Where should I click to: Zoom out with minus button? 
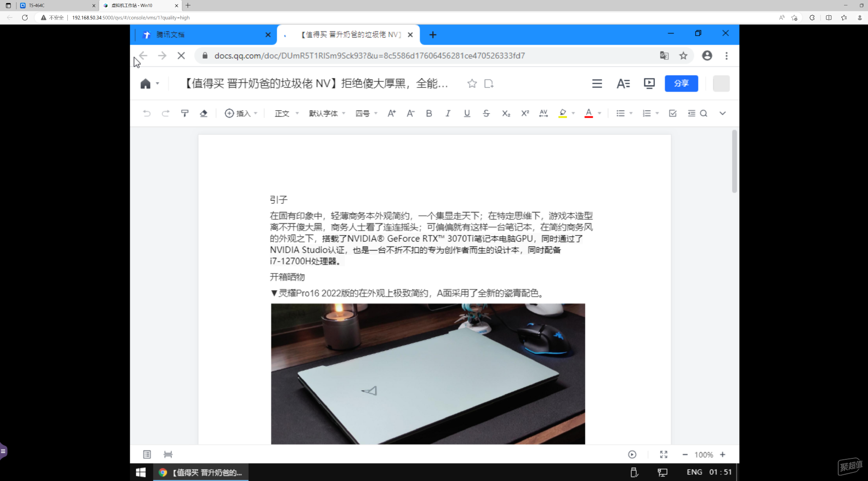pyautogui.click(x=685, y=454)
